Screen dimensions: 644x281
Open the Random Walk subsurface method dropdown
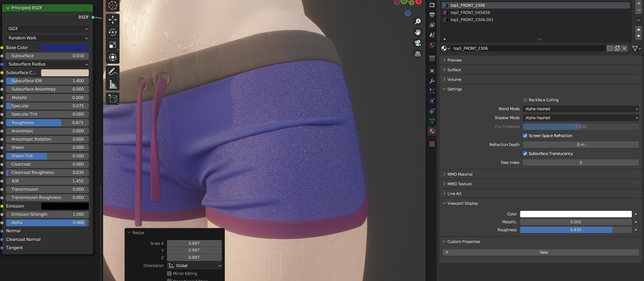(x=48, y=38)
